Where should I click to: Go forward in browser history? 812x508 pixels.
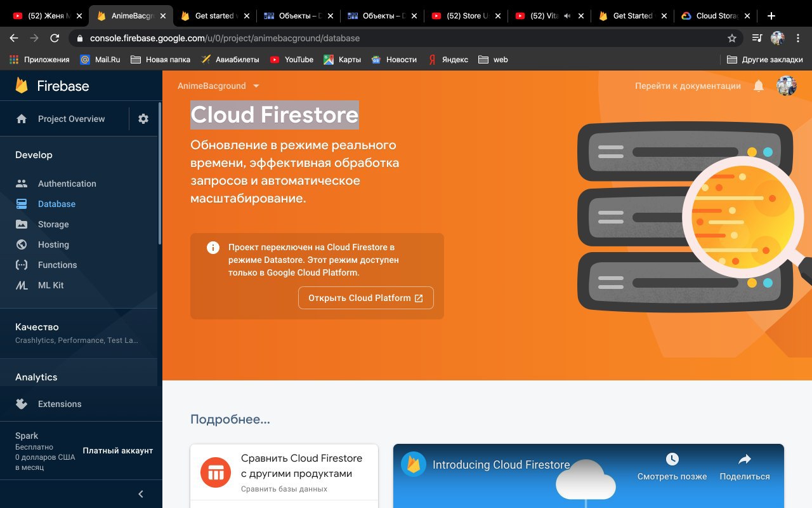point(34,38)
